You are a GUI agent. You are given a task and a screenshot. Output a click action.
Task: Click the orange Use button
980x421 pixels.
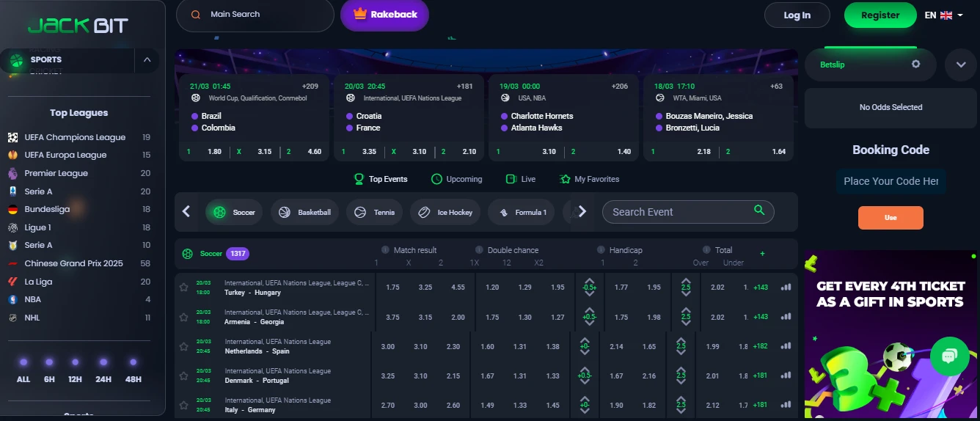(891, 218)
